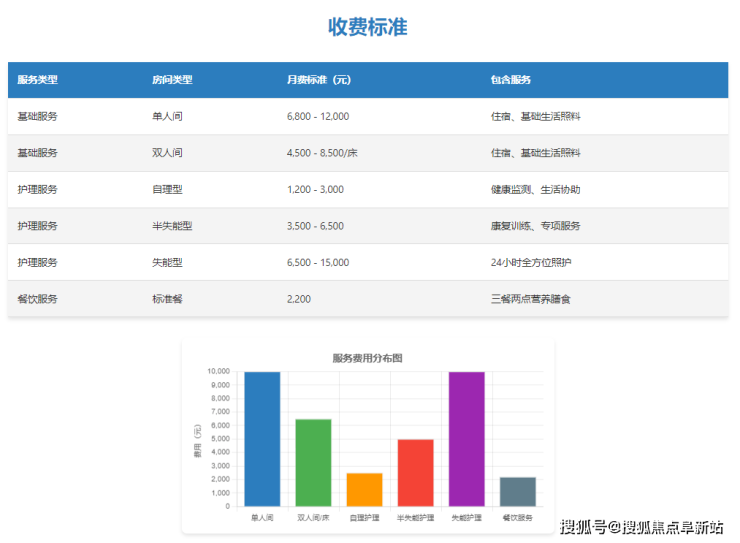The image size is (740, 543).
Task: Click the 包含服务 column header
Action: tap(510, 80)
